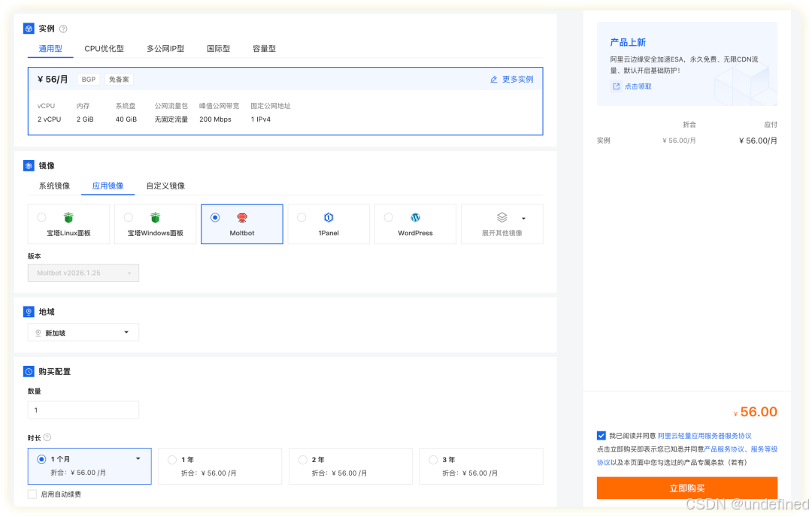Enable the 启用自动续费 checkbox

tap(32, 494)
